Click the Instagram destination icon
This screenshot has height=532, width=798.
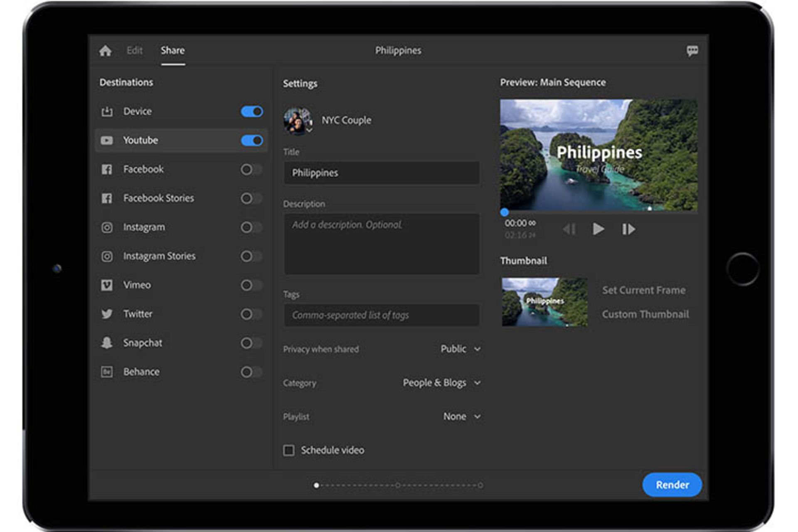pos(106,227)
